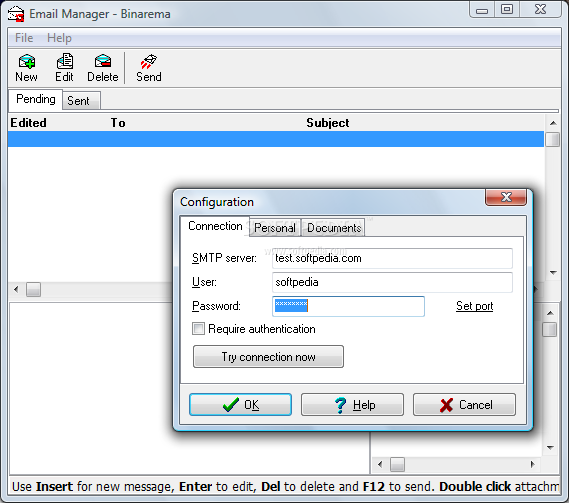The image size is (569, 503).
Task: Open the Personal tab in Configuration
Action: point(275,228)
